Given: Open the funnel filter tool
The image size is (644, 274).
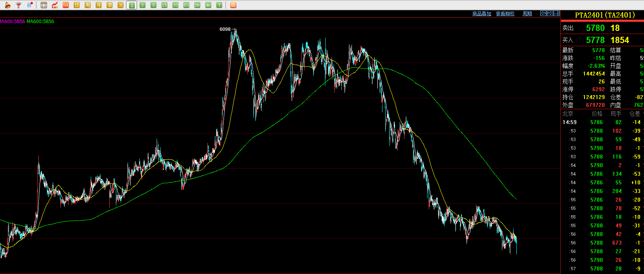Looking at the screenshot, I should pos(18,5).
